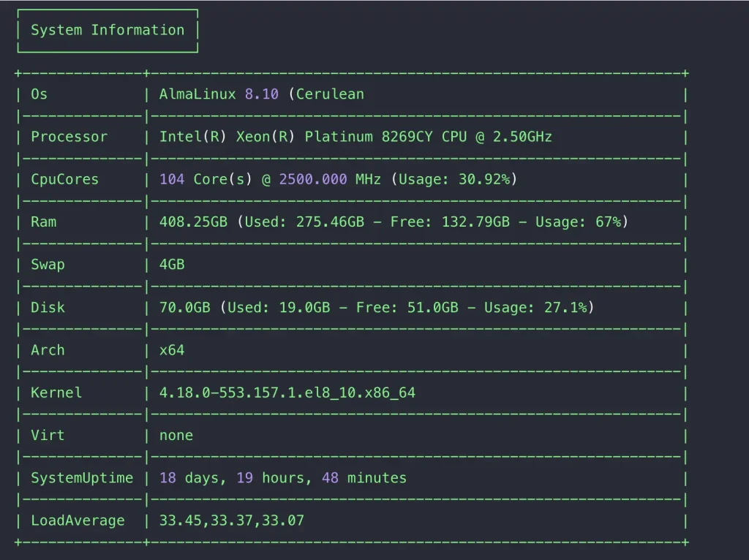Select the 'CpuCores' row label
Screen dimensions: 749x560
pos(64,180)
